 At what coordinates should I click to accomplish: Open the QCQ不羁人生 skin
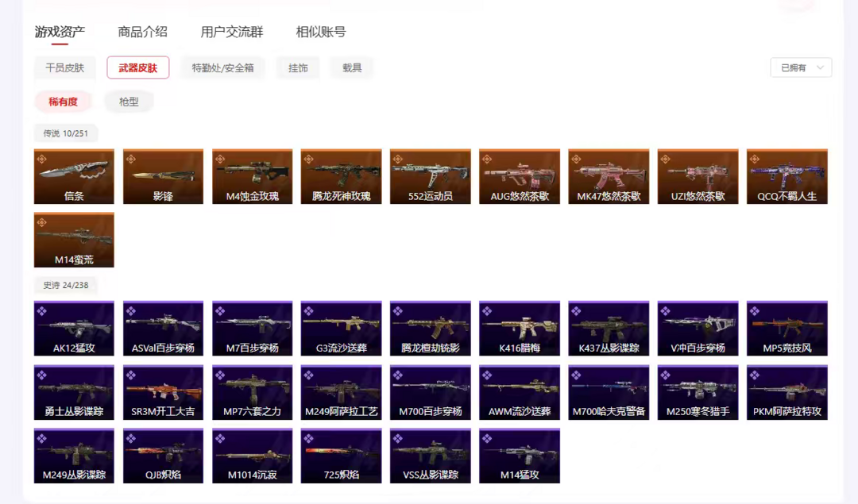[x=786, y=176]
